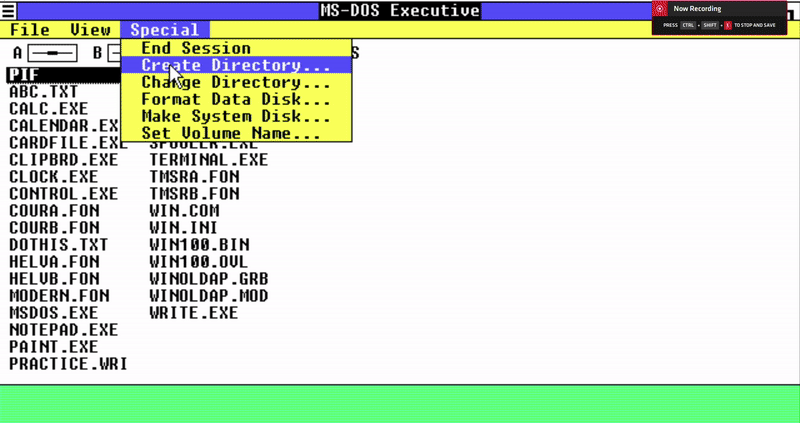The height and width of the screenshot is (423, 800).
Task: Open the View menu
Action: coord(90,30)
